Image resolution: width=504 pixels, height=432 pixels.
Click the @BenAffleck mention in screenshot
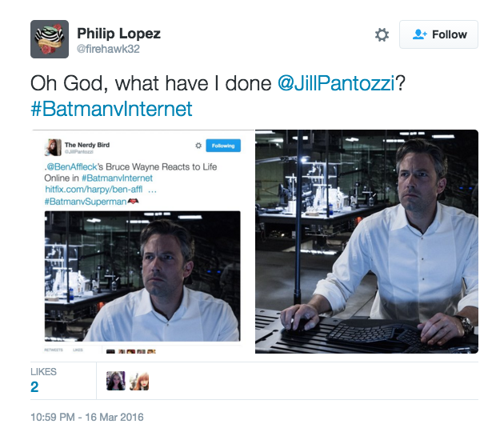(72, 167)
